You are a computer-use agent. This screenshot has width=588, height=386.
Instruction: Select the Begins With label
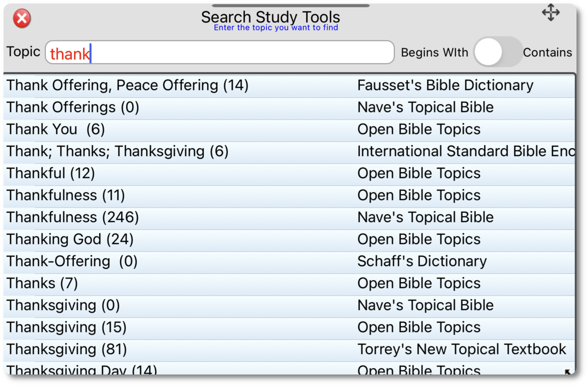434,52
